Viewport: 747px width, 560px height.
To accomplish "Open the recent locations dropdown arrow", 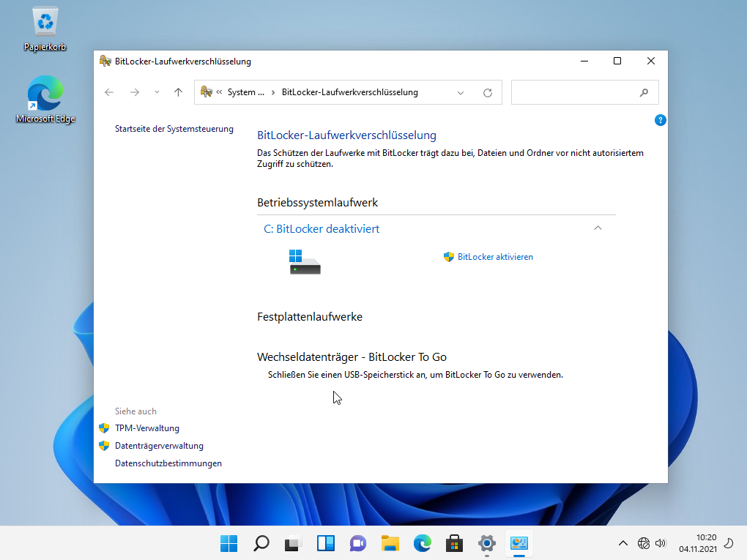I will click(157, 92).
